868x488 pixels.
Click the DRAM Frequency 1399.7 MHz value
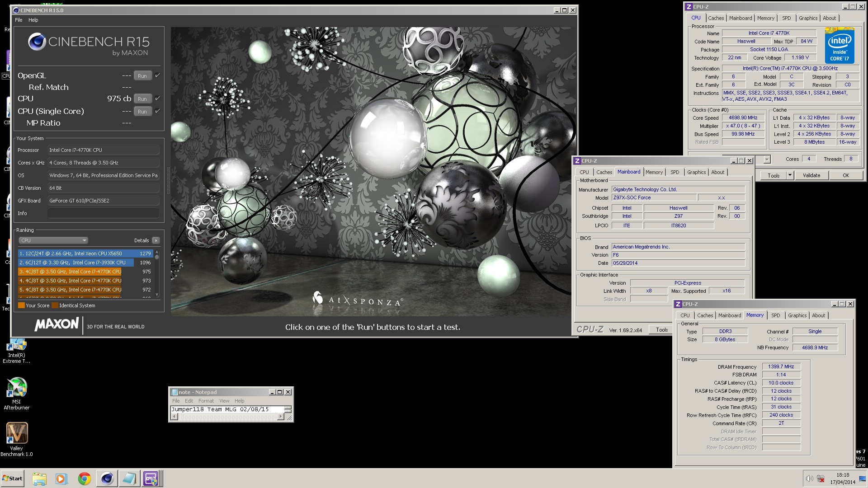781,366
